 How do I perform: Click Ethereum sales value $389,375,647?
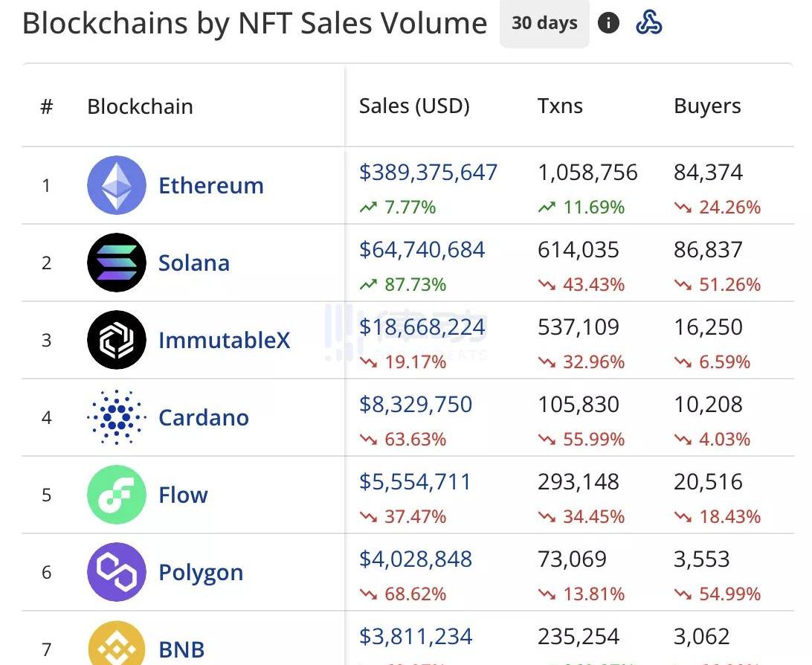(428, 173)
